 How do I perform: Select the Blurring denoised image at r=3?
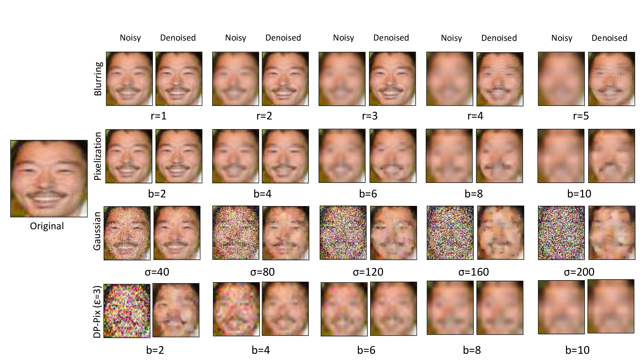coord(392,79)
